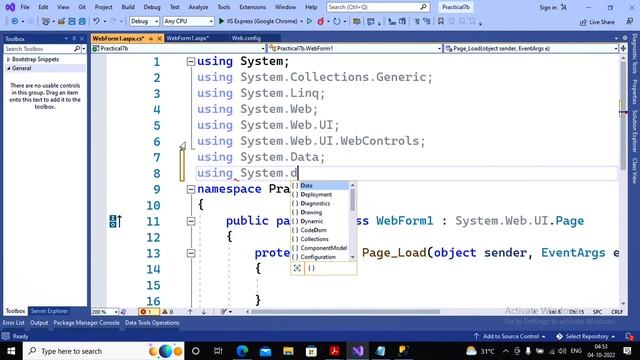The width and height of the screenshot is (640, 360).
Task: Click the Start Without Debugging outline play icon
Action: (x=309, y=21)
